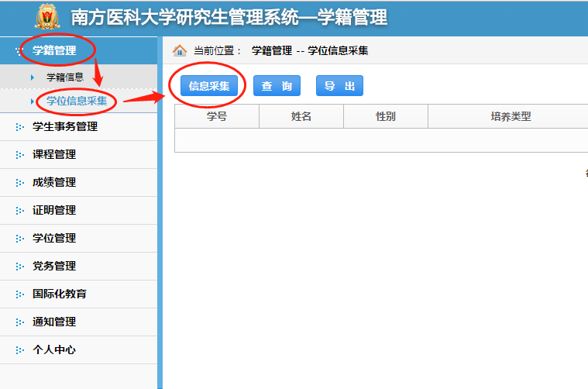
Task: Expand 成绩管理 menu
Action: point(78,182)
